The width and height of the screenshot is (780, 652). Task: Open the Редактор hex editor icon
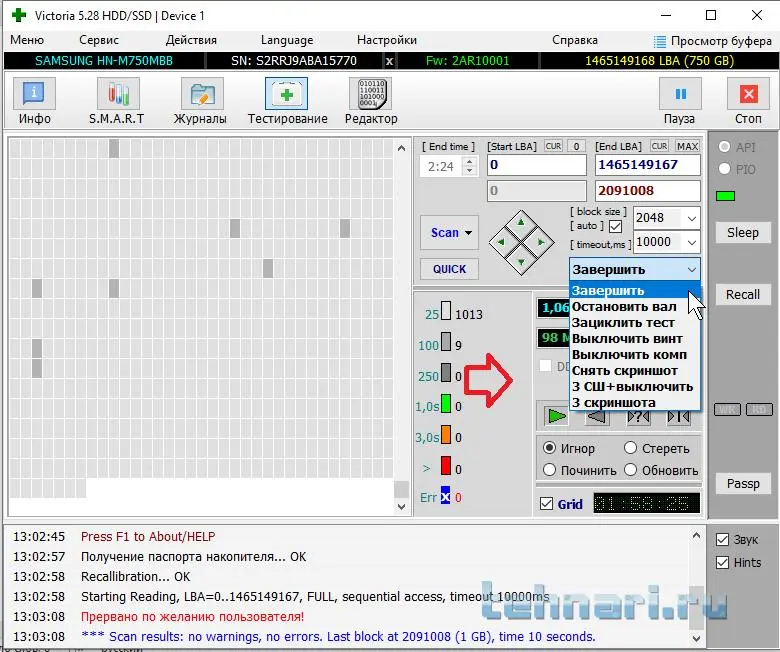(371, 93)
